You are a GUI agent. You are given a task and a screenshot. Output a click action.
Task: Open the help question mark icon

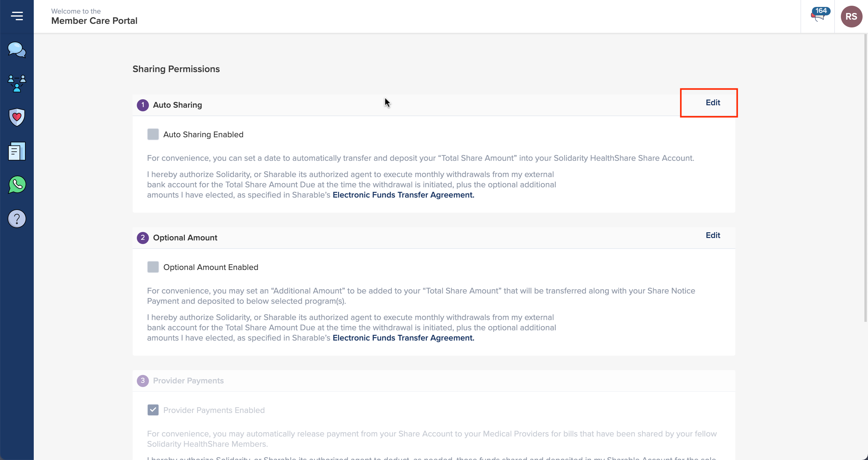pyautogui.click(x=17, y=218)
